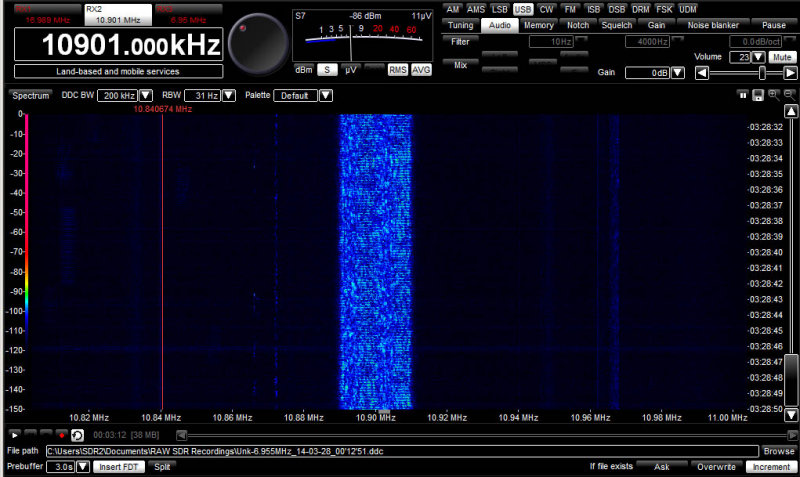Zoom in on the spectrum
800x477 pixels.
coord(774,95)
